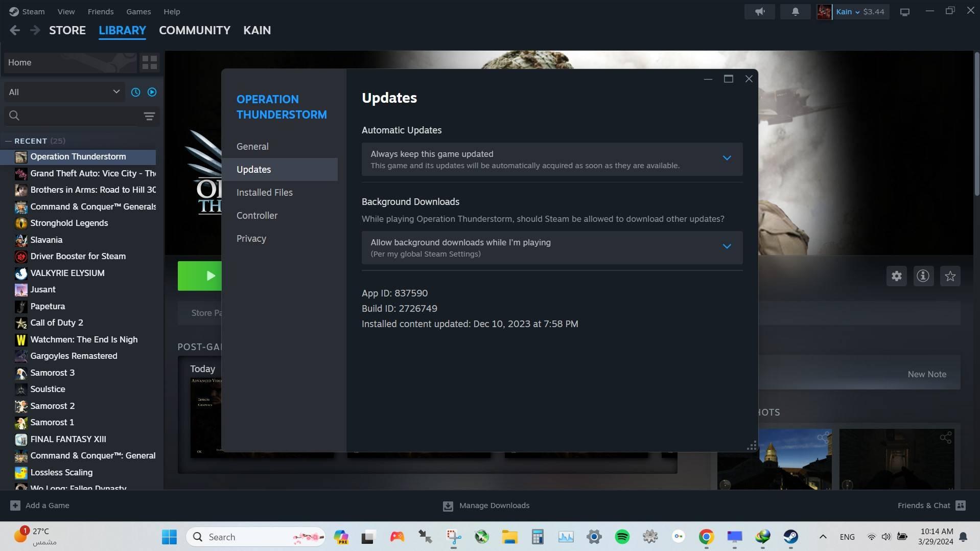Share the first screenshot thumbnail

(x=823, y=438)
